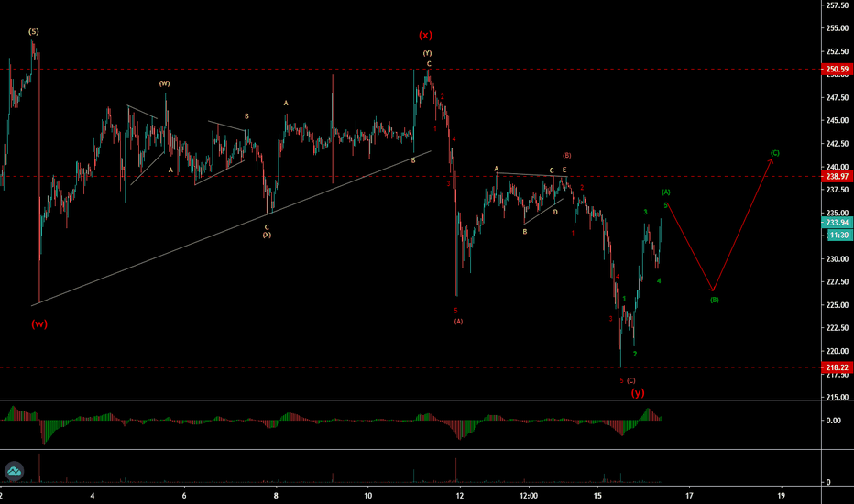
Task: Click the green 233.94 current price label
Action: pyautogui.click(x=838, y=223)
